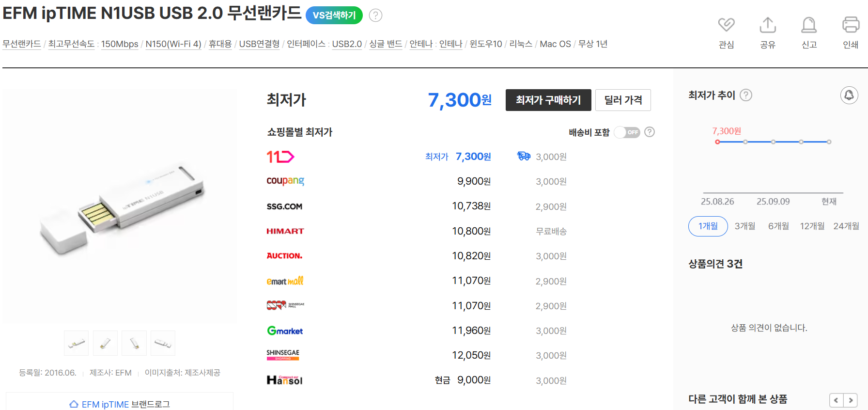Click the SHINSEGAE shopping logo
This screenshot has height=410, width=868.
click(283, 355)
